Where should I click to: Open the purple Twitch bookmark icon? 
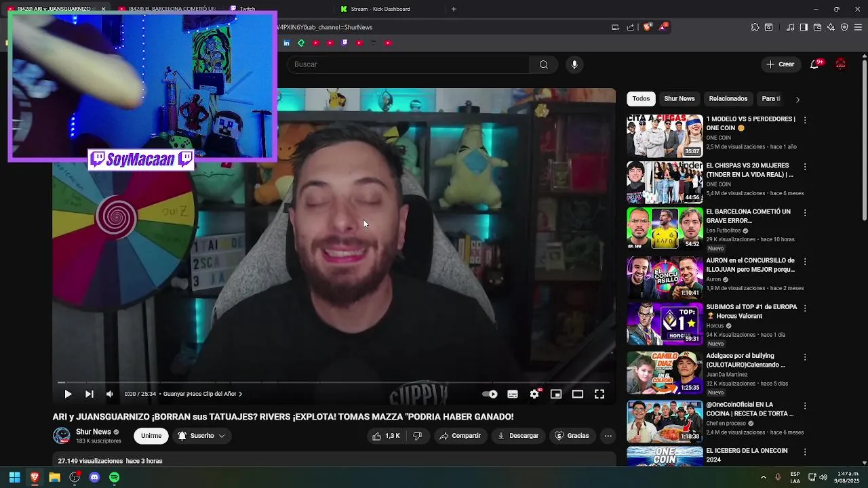pos(344,43)
